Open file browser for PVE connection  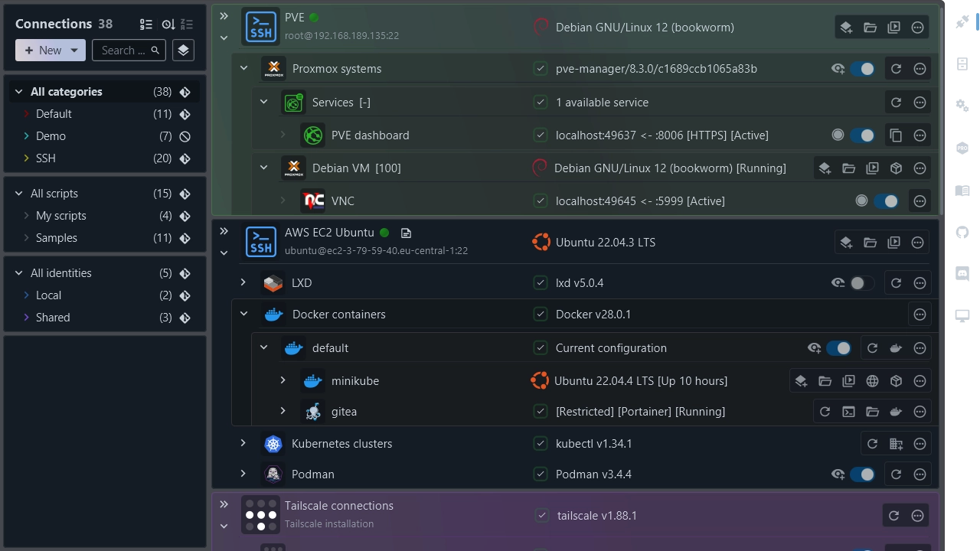870,28
